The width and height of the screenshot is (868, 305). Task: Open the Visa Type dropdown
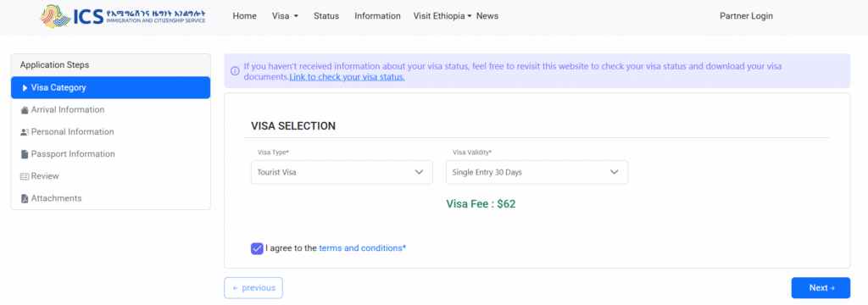coord(342,172)
